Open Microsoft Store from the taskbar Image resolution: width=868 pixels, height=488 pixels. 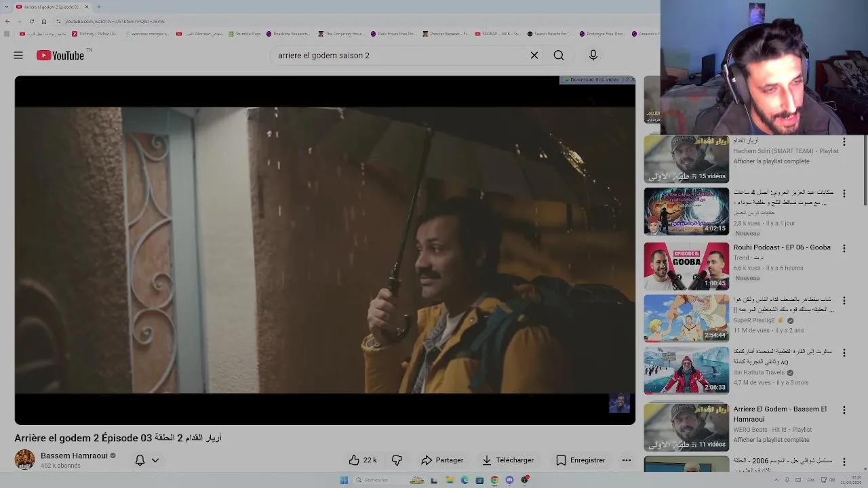[x=479, y=481]
